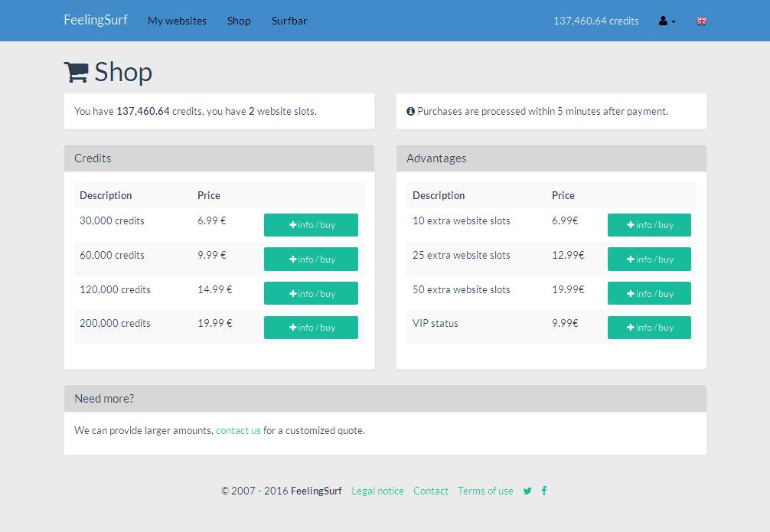
Task: Buy the 30,000 credits package
Action: [x=311, y=225]
